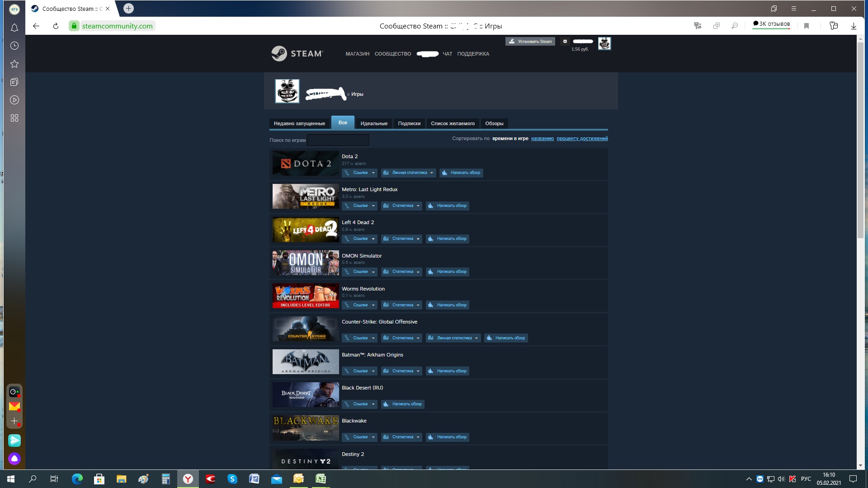Open apps grid icon in sidebar
This screenshot has width=868, height=488.
coord(14,118)
